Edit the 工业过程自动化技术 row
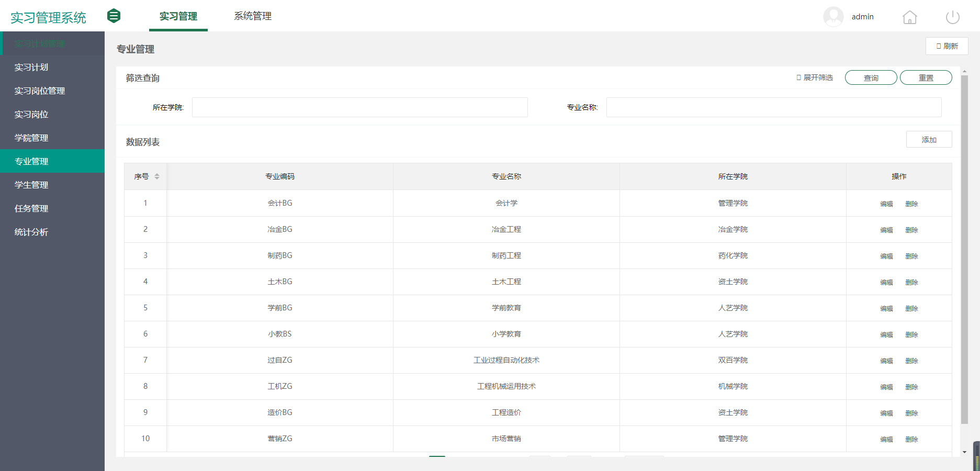The image size is (980, 471). (x=886, y=361)
